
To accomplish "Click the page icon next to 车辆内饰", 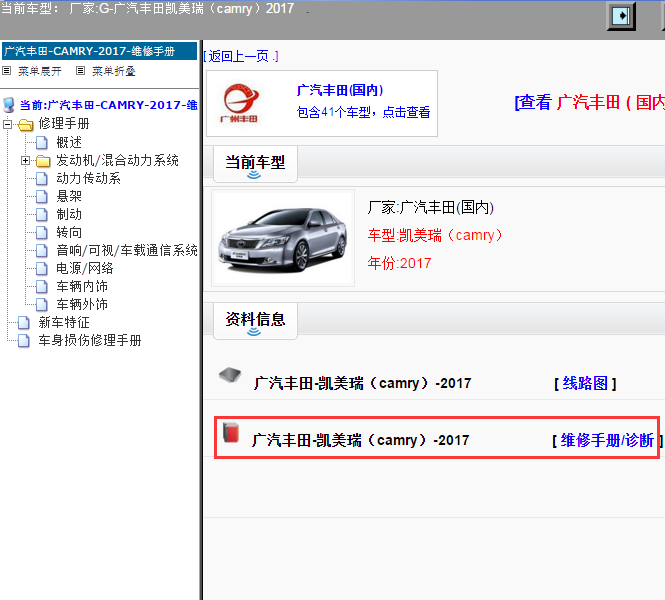I will click(42, 286).
